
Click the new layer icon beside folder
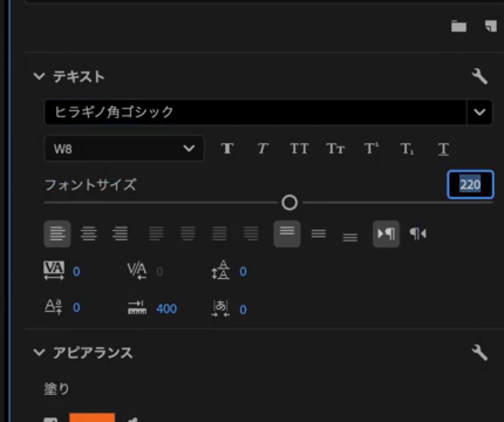tap(491, 26)
